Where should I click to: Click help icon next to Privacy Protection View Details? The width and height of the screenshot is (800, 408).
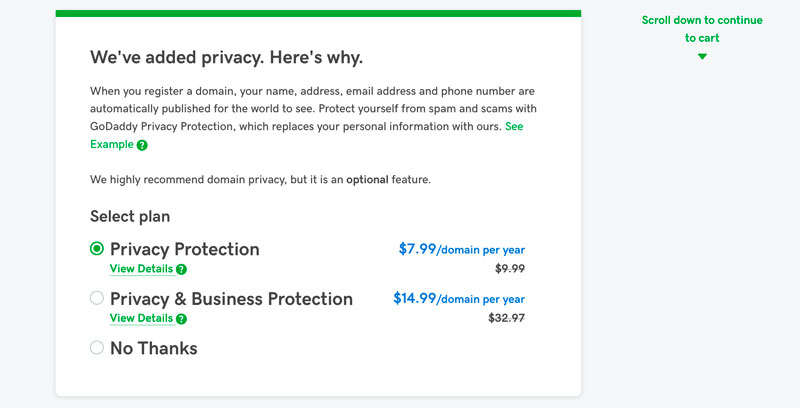(181, 269)
